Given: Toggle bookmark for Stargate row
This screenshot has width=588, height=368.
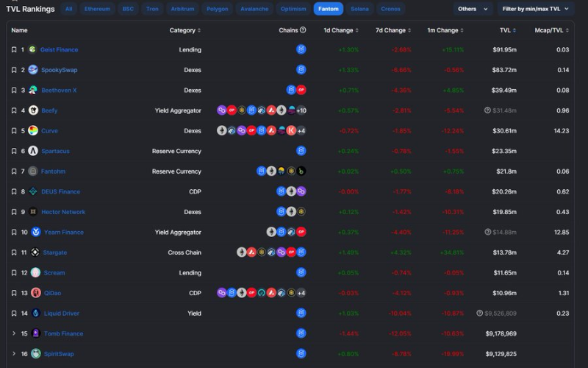Looking at the screenshot, I should coord(14,252).
